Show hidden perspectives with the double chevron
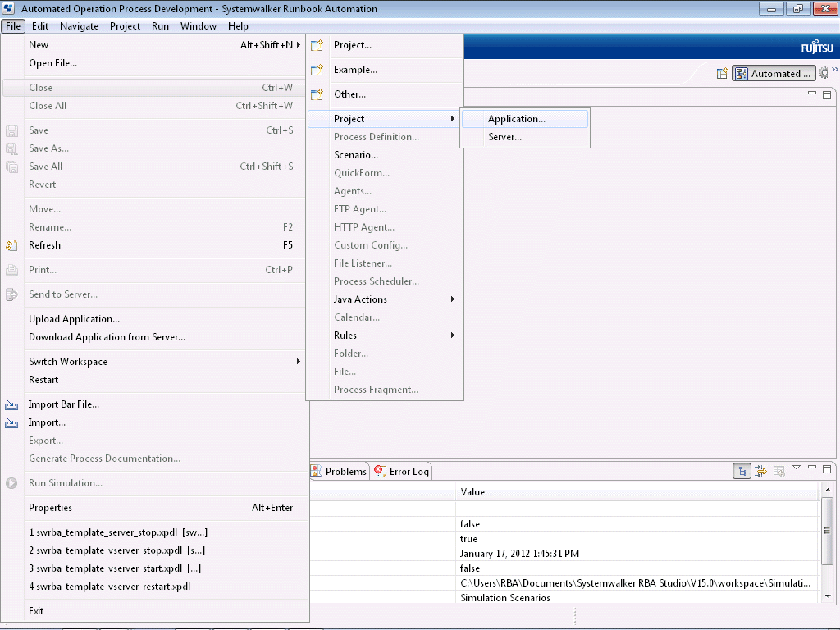This screenshot has width=840, height=630. pyautogui.click(x=834, y=69)
